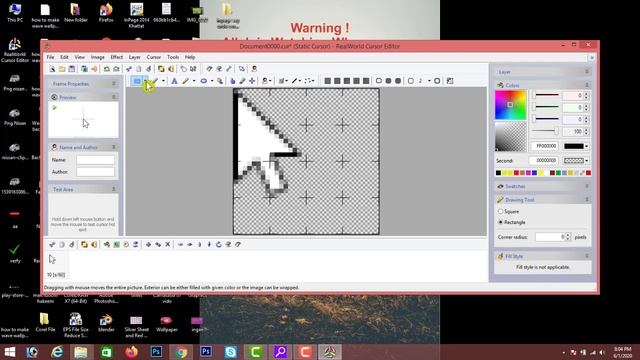Open Skype from the taskbar
This screenshot has height=360, width=640.
(231, 352)
